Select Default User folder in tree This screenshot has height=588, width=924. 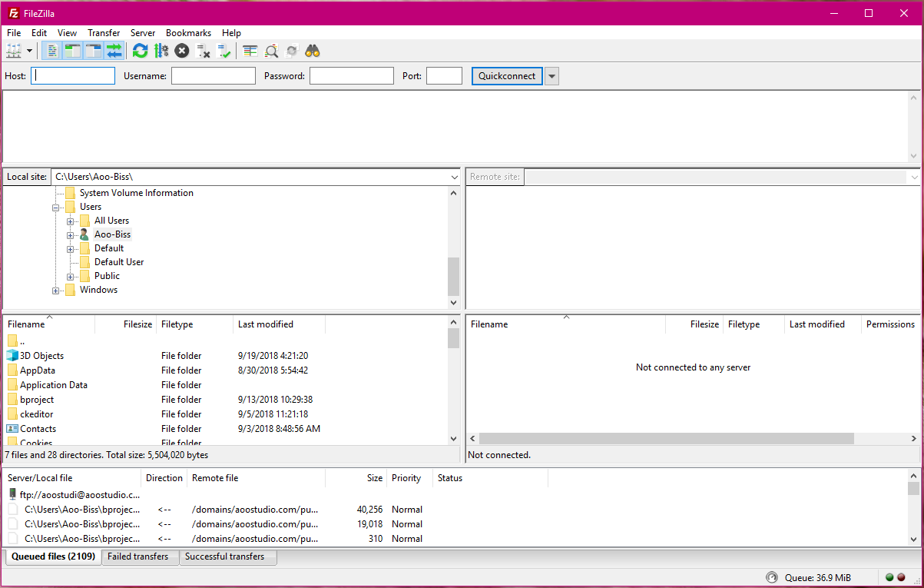pos(119,262)
